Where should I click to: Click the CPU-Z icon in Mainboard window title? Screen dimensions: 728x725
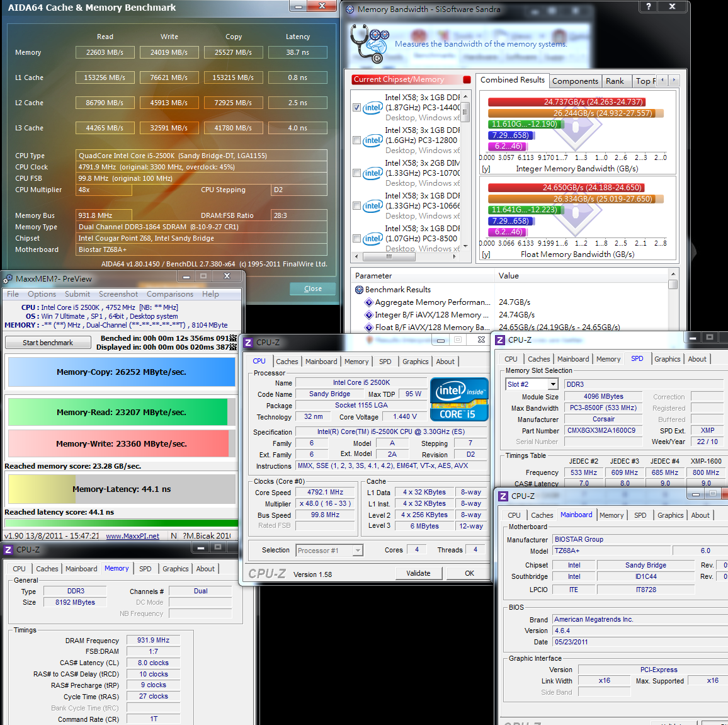coord(503,496)
